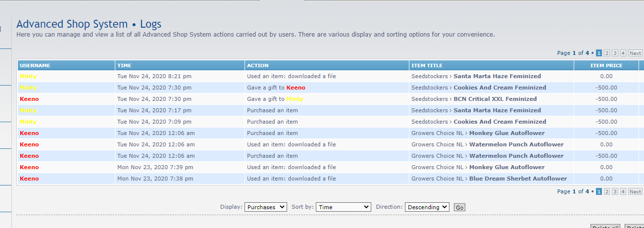
Task: Select page 2 in bottom pagination
Action: tap(607, 192)
